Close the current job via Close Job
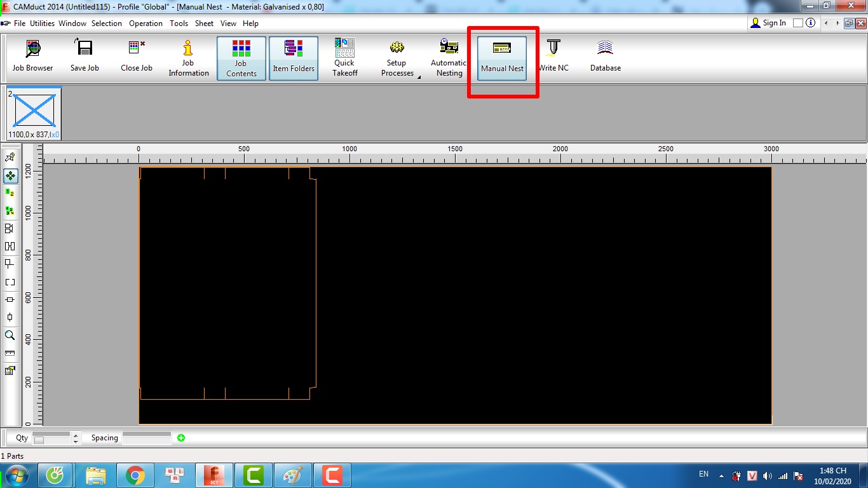The height and width of the screenshot is (488, 868). coord(137,57)
